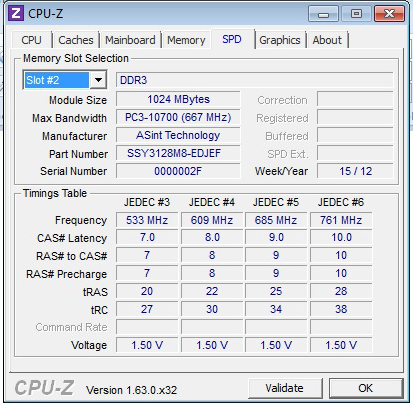Click the 761 MHz frequency cell
This screenshot has height=405, width=413.
[341, 220]
